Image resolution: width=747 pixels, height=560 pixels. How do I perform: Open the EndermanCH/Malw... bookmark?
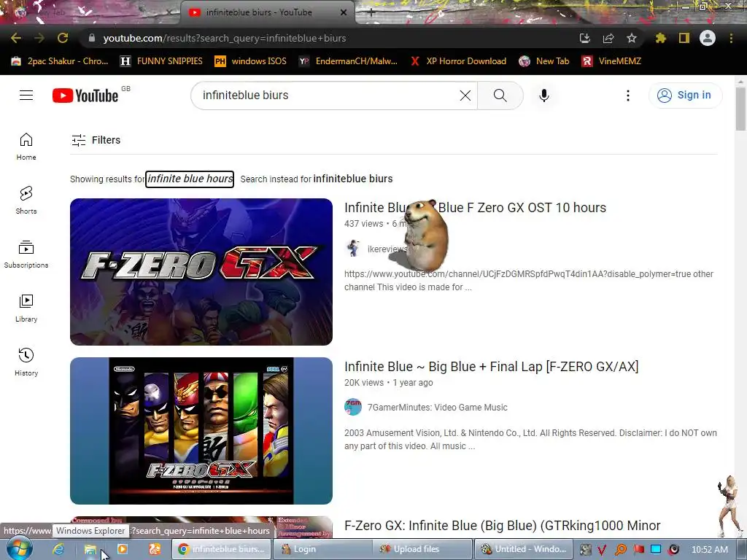point(348,61)
